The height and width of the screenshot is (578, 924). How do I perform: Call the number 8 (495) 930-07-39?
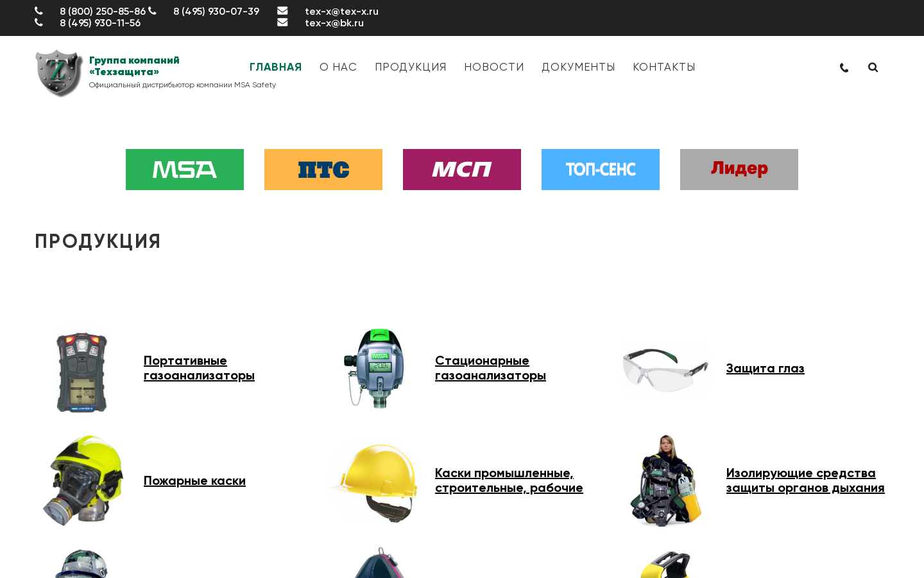(216, 12)
